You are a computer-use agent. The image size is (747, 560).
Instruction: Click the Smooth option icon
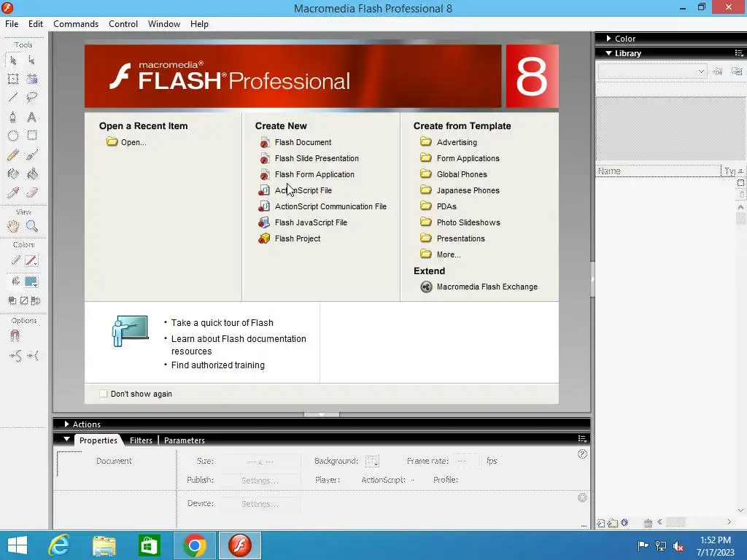coord(15,356)
